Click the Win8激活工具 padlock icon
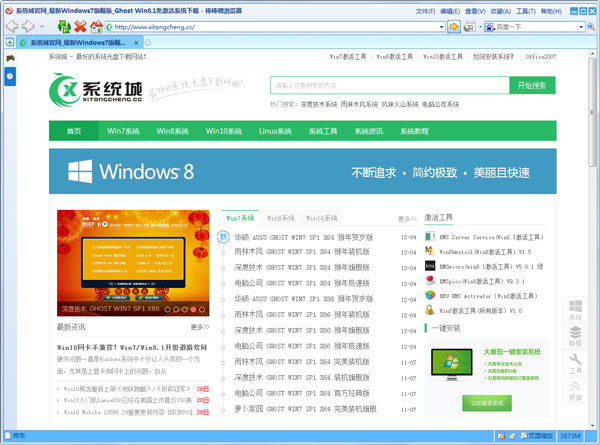Image resolution: width=600 pixels, height=445 pixels. [x=430, y=310]
